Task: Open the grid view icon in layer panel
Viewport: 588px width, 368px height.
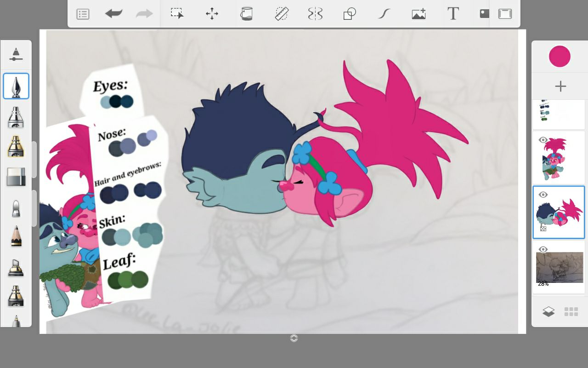Action: [571, 312]
